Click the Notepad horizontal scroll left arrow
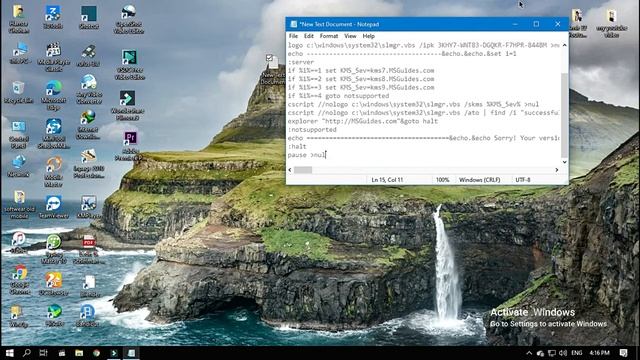 coord(290,170)
